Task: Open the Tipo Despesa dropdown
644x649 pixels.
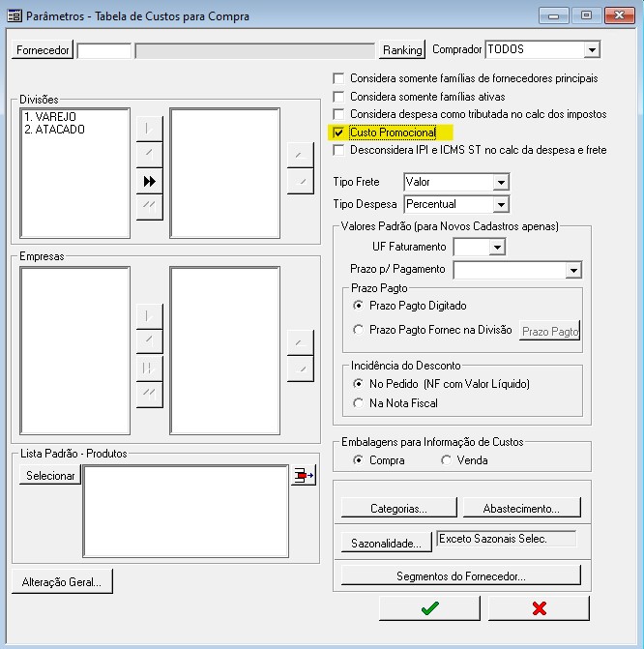Action: tap(501, 204)
